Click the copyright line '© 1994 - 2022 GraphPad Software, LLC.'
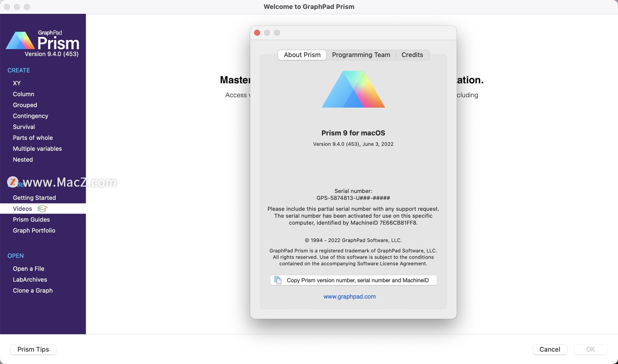 (x=353, y=240)
